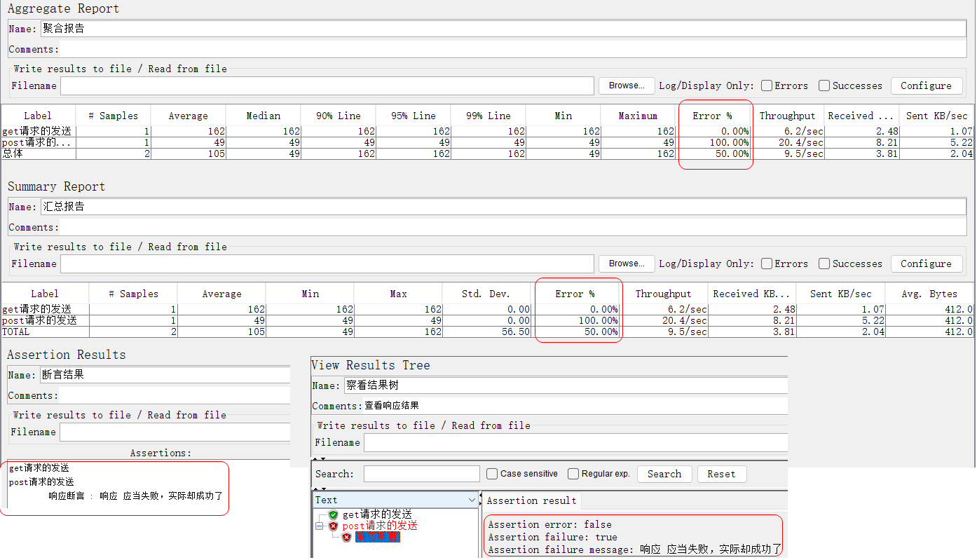This screenshot has width=977, height=560.
Task: Click # Samples header in Summary Report
Action: pyautogui.click(x=133, y=294)
